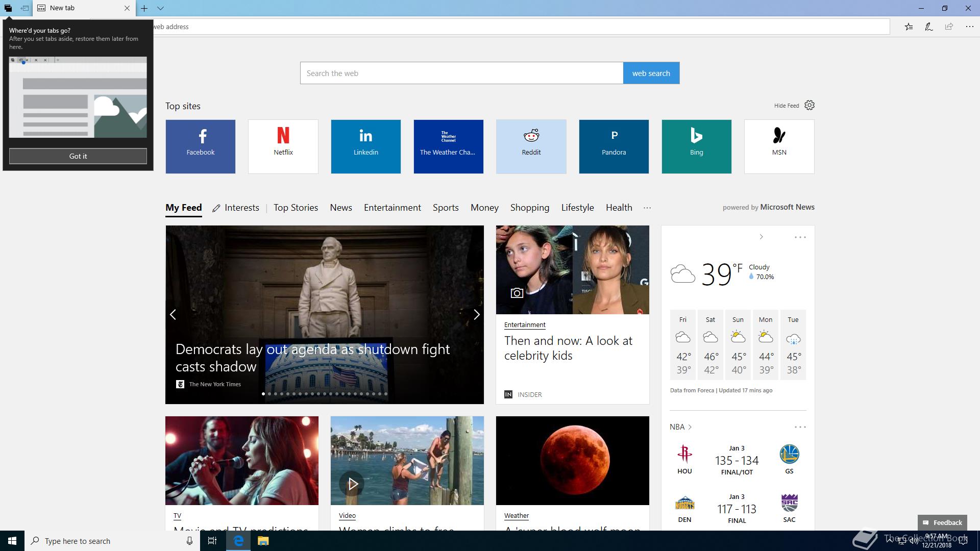
Task: Switch to the News tab
Action: [x=341, y=208]
